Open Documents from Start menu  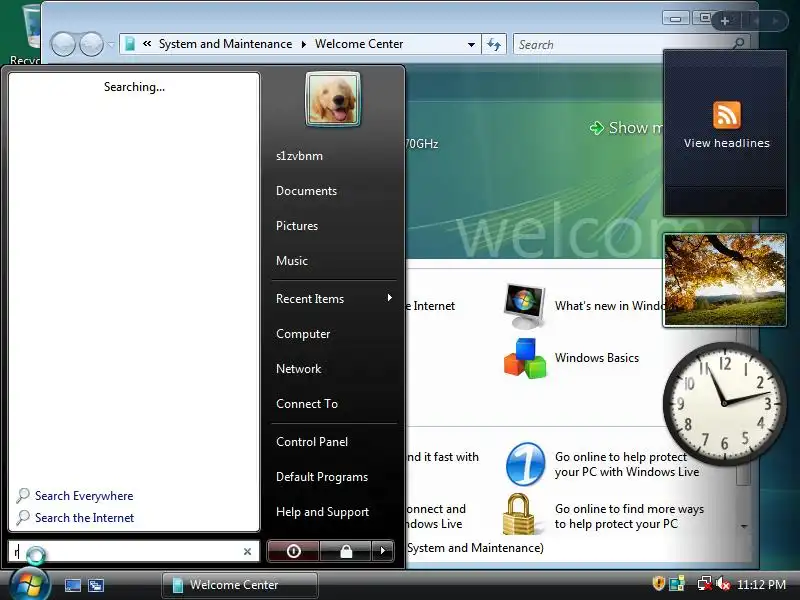coord(307,191)
